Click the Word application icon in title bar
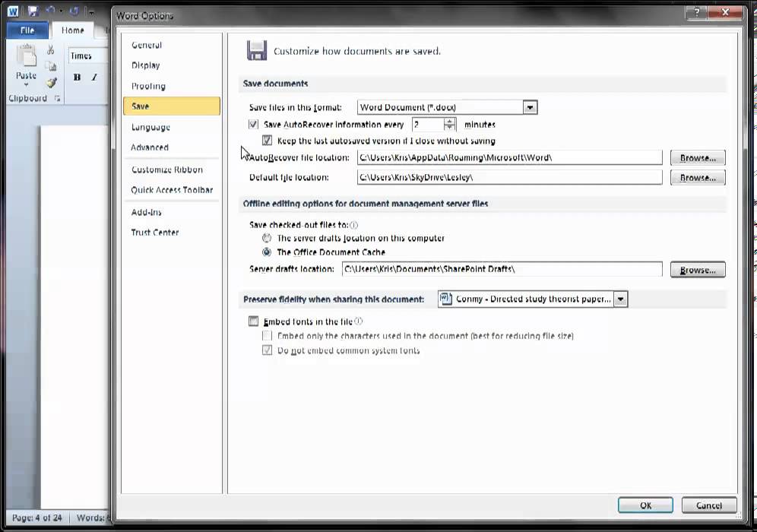The image size is (757, 532). pos(13,11)
